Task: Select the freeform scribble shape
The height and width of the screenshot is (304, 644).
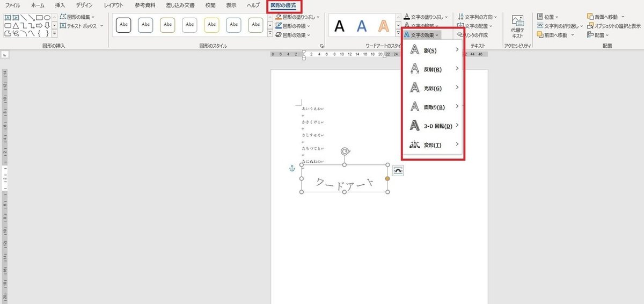Action: 16,33
